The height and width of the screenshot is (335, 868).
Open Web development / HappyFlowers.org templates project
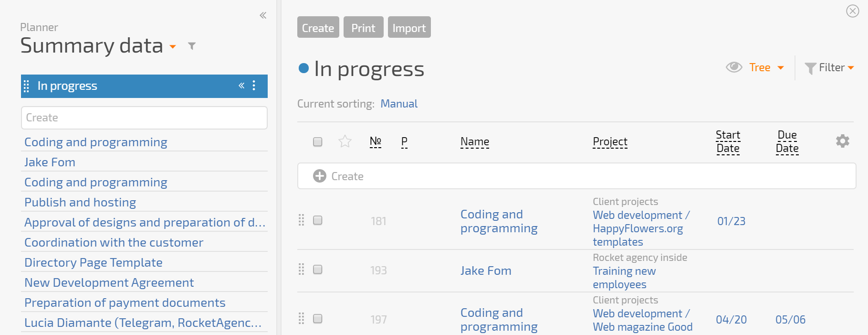click(x=641, y=228)
